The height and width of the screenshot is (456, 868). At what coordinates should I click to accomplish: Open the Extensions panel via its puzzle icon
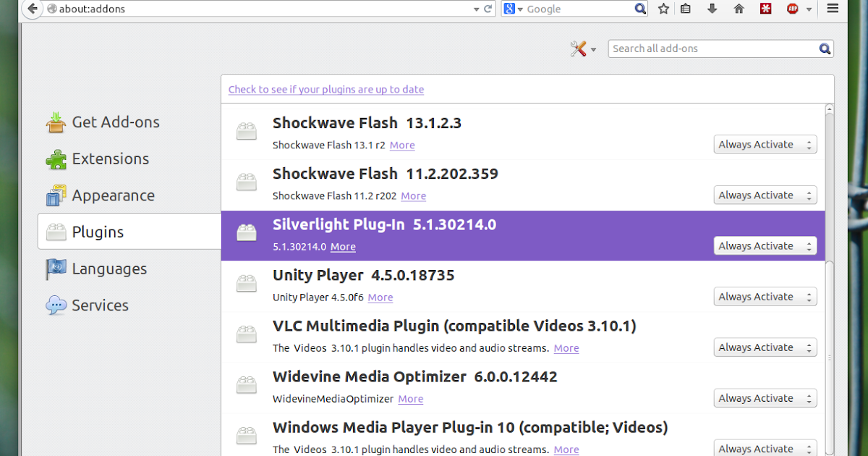click(x=54, y=159)
